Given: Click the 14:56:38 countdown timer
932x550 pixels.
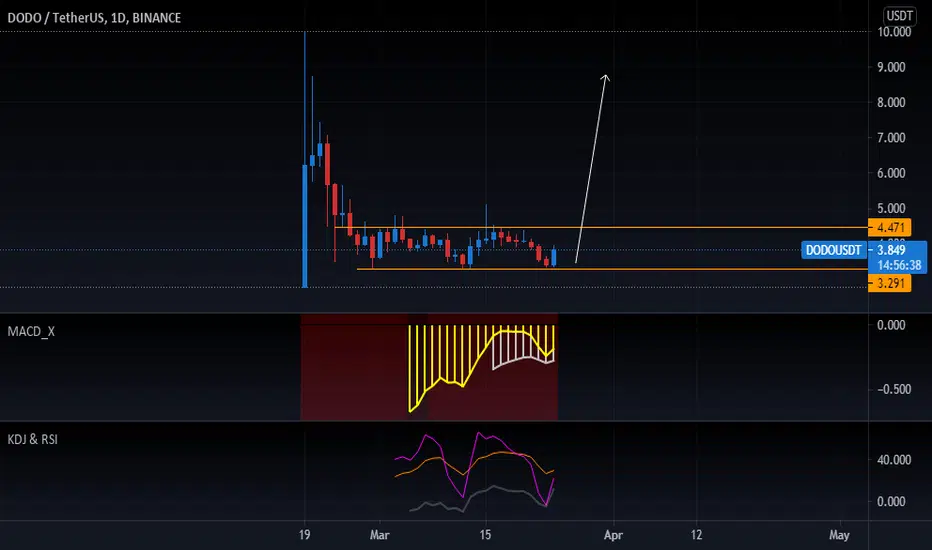Looking at the screenshot, I should (899, 265).
